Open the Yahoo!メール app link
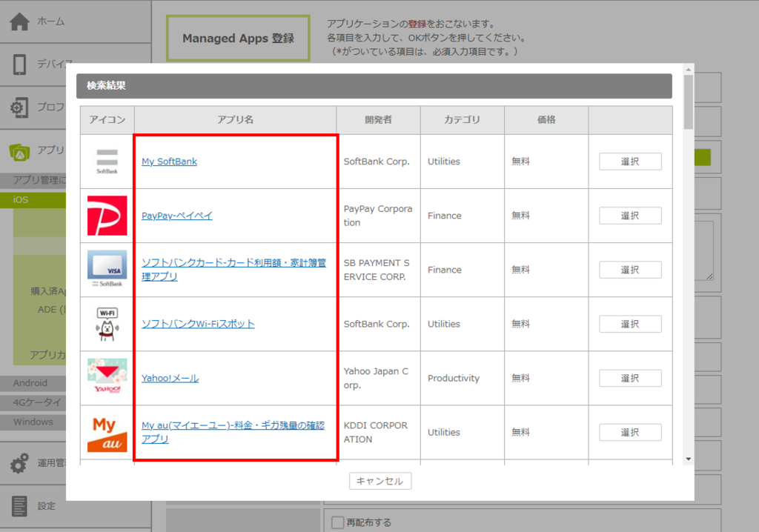 coord(170,378)
